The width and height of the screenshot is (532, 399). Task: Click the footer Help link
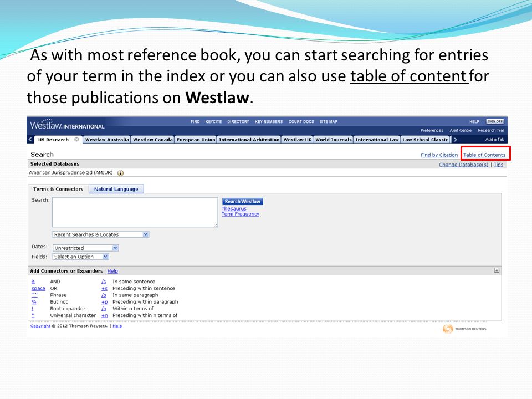(117, 326)
